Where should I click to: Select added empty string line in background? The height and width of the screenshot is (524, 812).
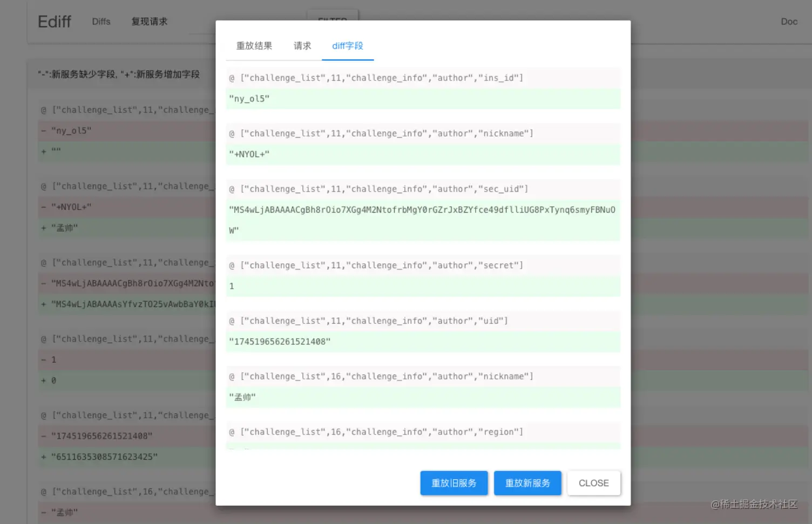click(x=127, y=152)
